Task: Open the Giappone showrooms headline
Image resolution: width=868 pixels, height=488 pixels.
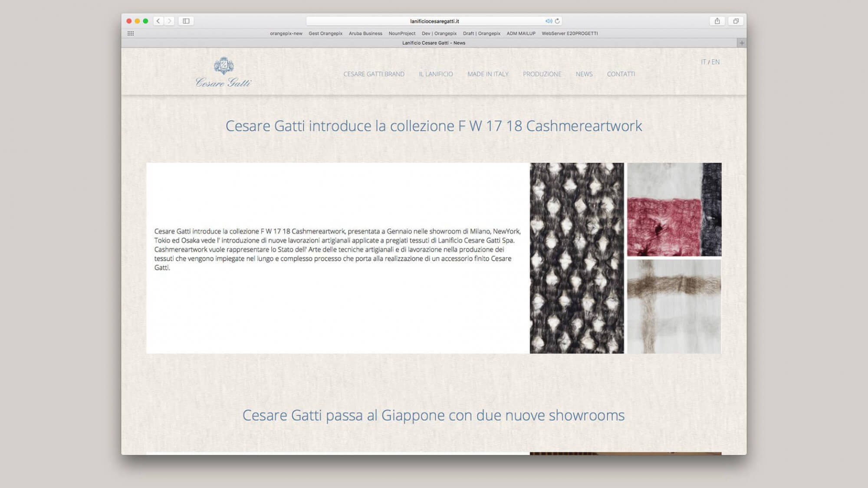Action: point(434,416)
